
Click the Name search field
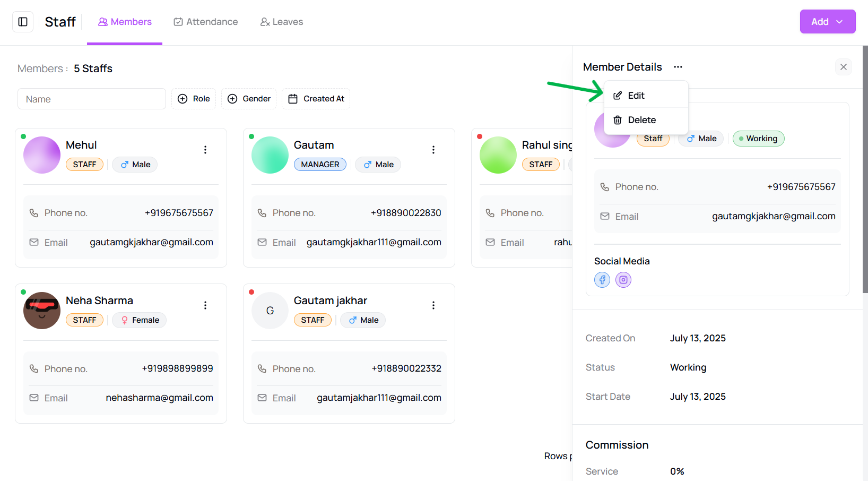tap(92, 99)
